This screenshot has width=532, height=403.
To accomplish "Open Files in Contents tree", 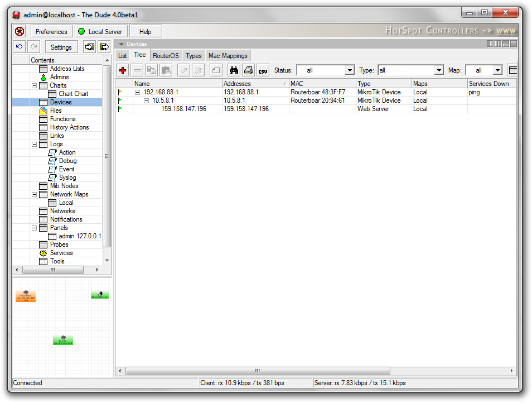I will point(56,111).
